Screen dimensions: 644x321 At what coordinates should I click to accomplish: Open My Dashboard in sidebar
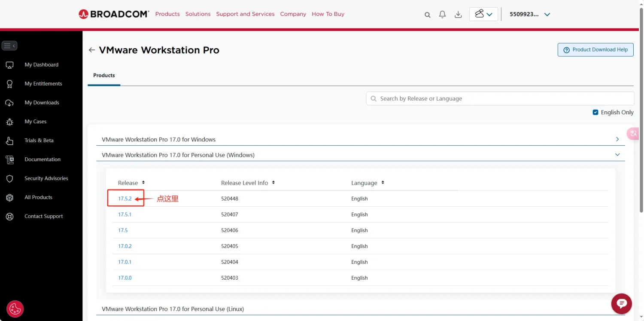(x=42, y=65)
